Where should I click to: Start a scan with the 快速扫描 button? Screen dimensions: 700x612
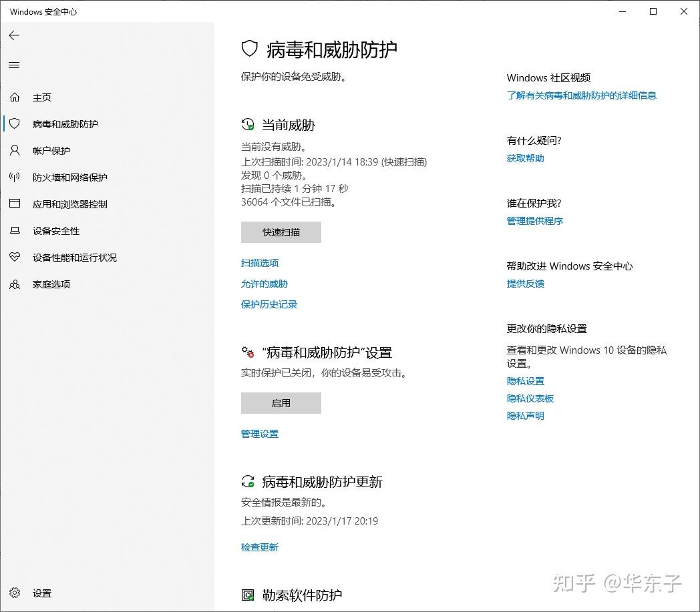pos(281,232)
